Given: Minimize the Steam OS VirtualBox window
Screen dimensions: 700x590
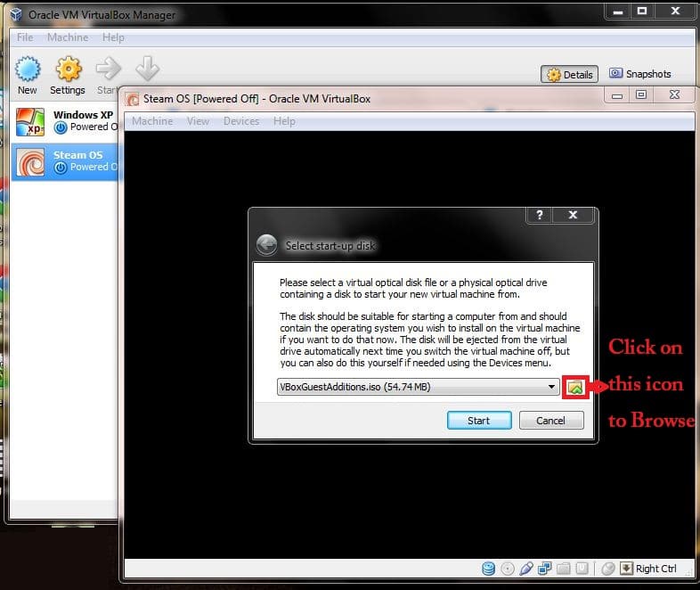Looking at the screenshot, I should point(617,95).
